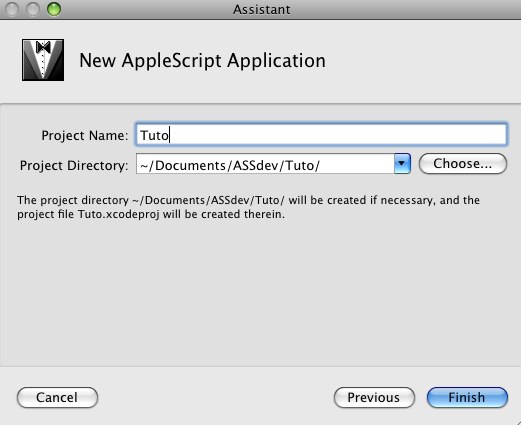
Task: Open the Choose... directory picker
Action: tap(463, 164)
